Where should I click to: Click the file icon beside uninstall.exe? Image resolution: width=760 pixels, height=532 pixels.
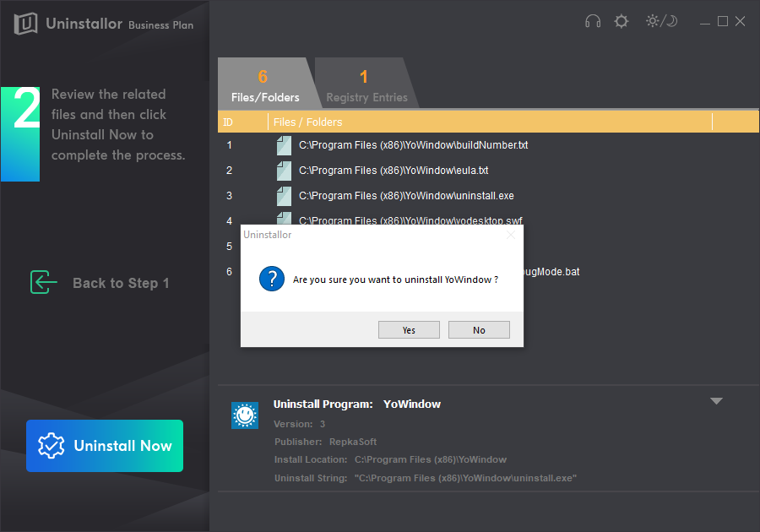click(284, 196)
